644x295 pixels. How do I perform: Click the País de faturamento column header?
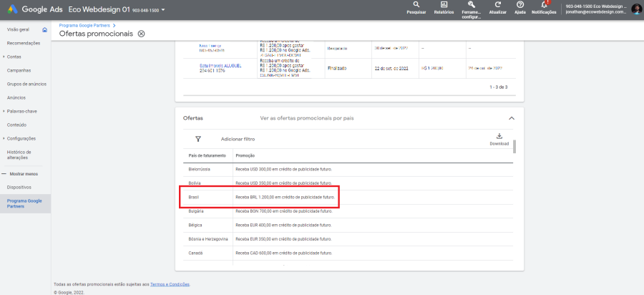(207, 155)
